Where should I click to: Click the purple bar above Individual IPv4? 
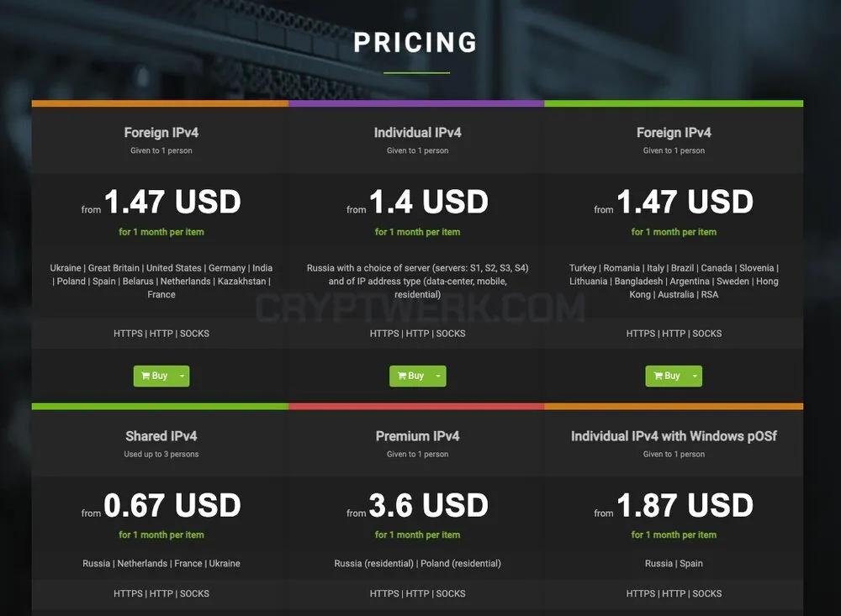click(x=416, y=103)
